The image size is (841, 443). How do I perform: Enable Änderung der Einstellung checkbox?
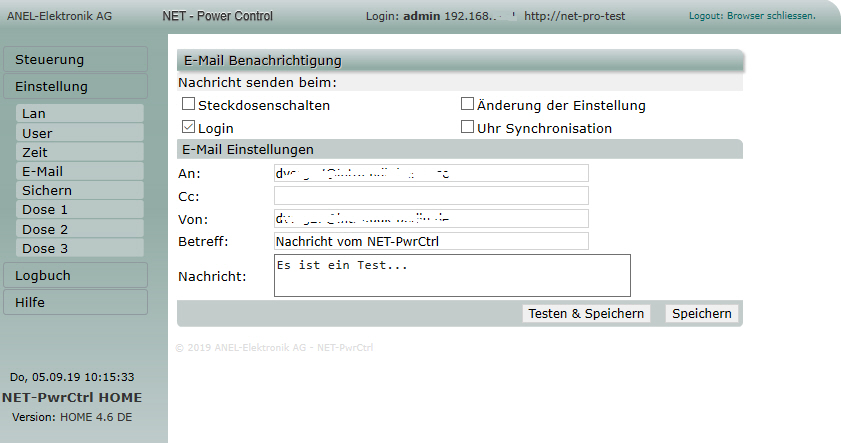pyautogui.click(x=468, y=104)
